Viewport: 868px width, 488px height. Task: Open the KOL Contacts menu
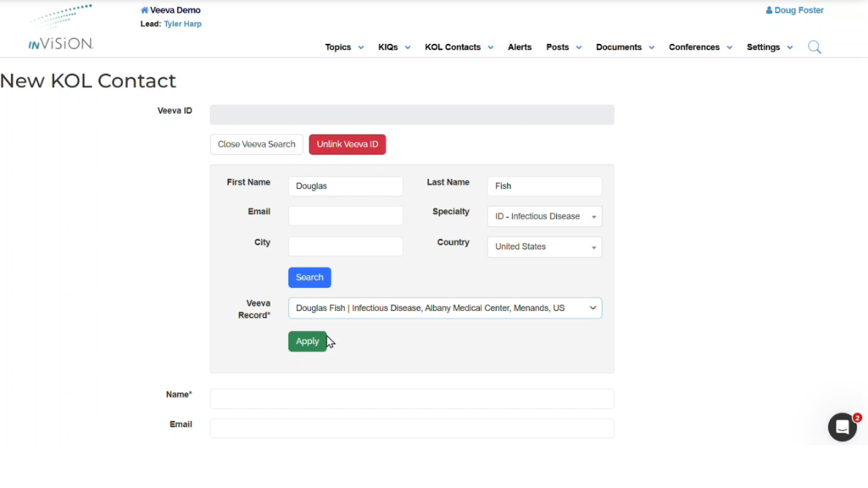click(x=459, y=47)
